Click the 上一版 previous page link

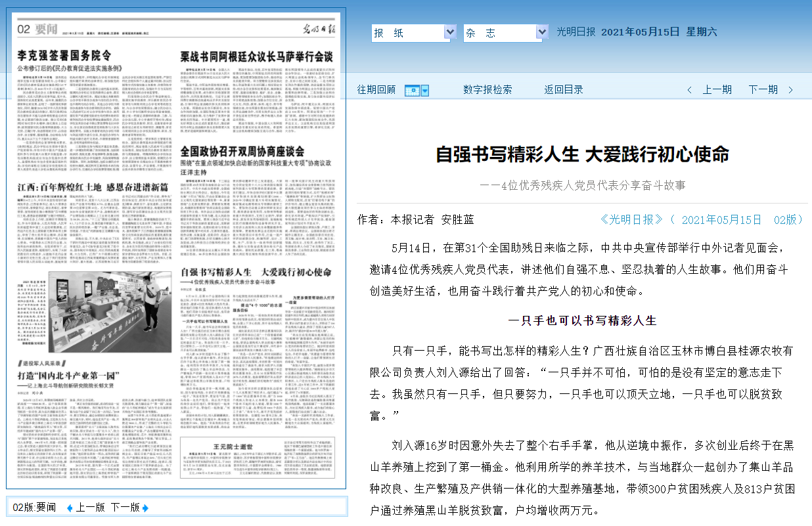[x=90, y=508]
